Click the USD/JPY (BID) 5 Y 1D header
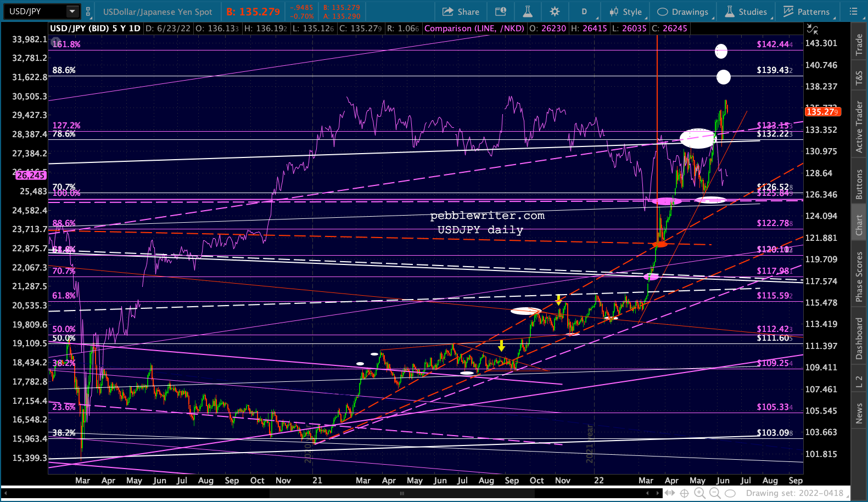The image size is (868, 502). tap(96, 29)
